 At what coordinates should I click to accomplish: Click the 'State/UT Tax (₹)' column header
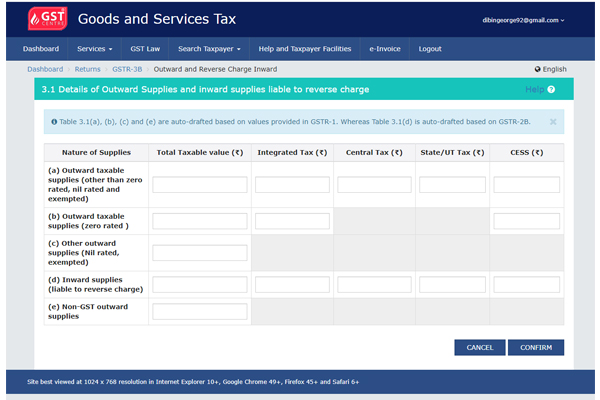tap(452, 152)
